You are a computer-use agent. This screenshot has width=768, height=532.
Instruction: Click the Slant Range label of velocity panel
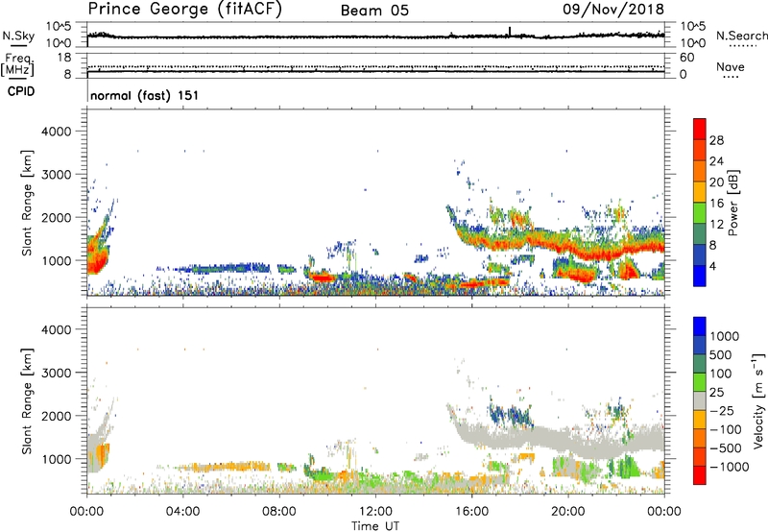pos(27,400)
